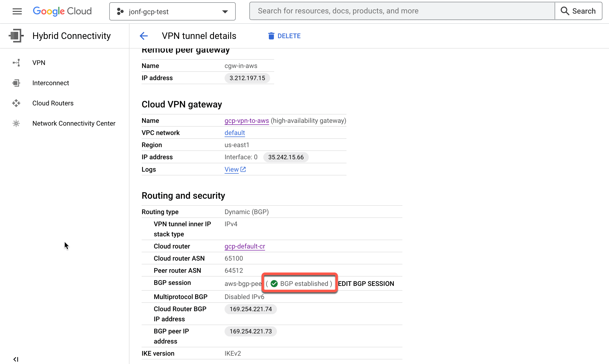Click the BGP established status text

click(x=304, y=284)
